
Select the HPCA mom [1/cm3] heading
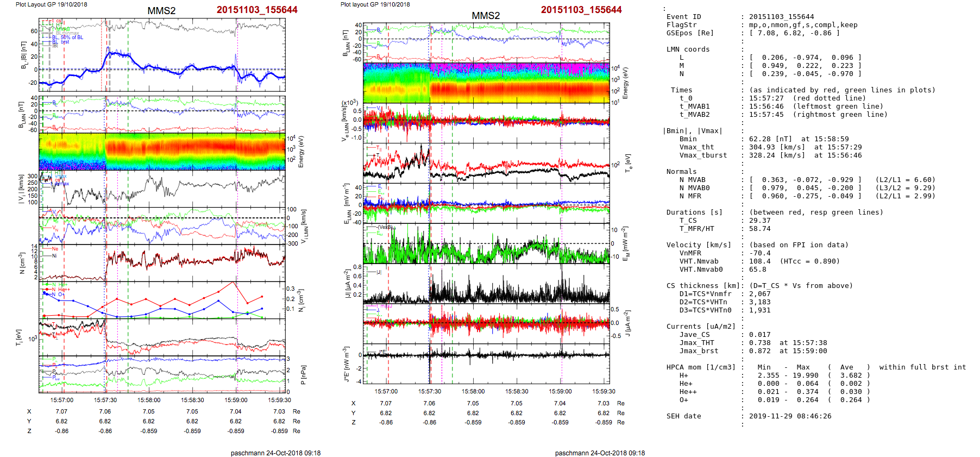click(x=701, y=367)
